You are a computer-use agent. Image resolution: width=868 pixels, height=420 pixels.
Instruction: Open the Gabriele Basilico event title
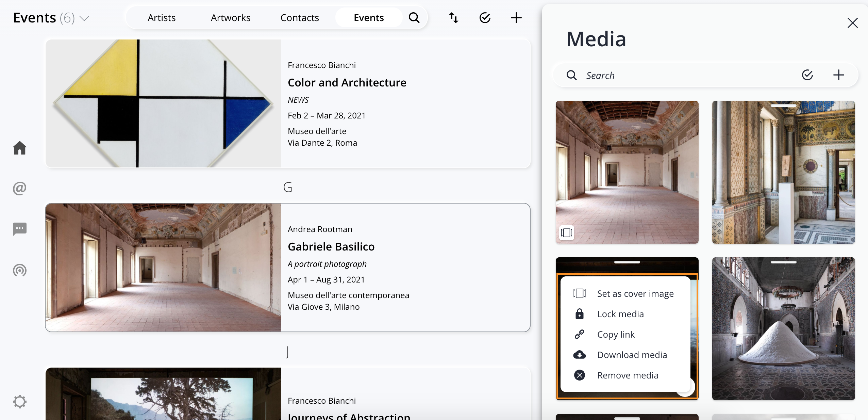pyautogui.click(x=331, y=246)
